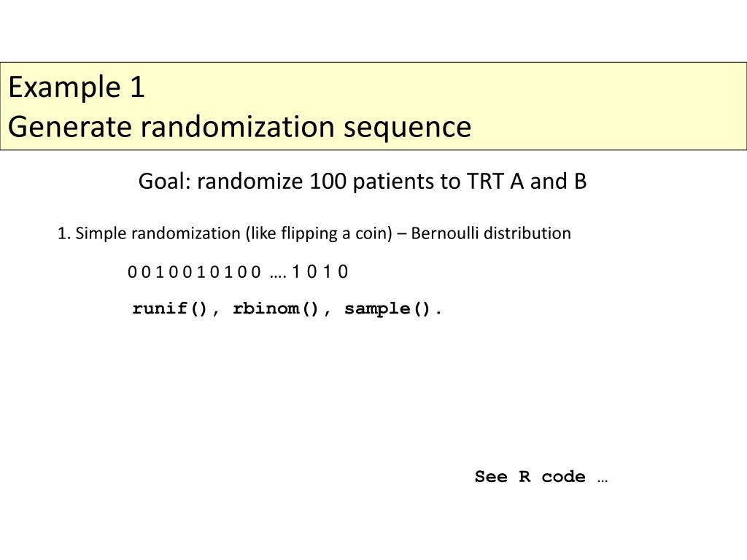
Task: Click the '(like flipping a coin)' phrase
Action: coord(319,233)
